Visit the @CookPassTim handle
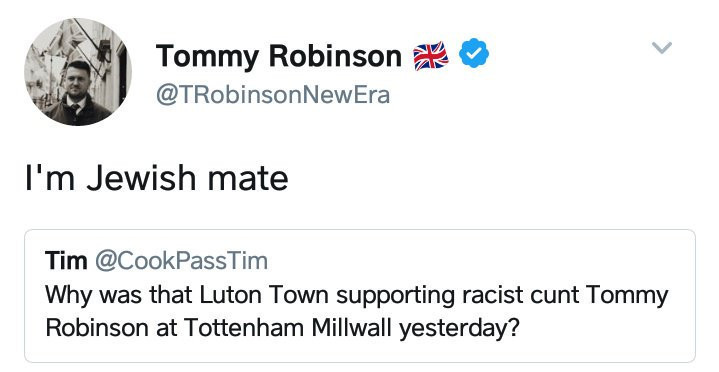The image size is (719, 372). [x=182, y=261]
